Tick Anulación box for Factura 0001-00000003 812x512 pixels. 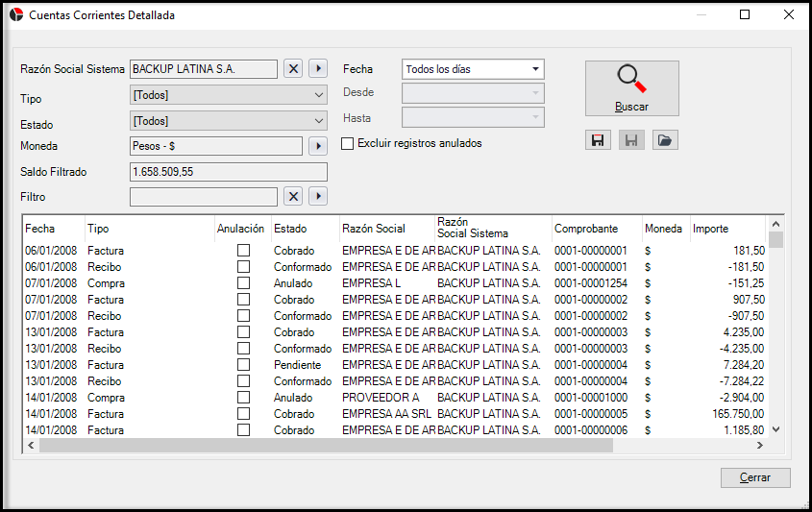(243, 331)
